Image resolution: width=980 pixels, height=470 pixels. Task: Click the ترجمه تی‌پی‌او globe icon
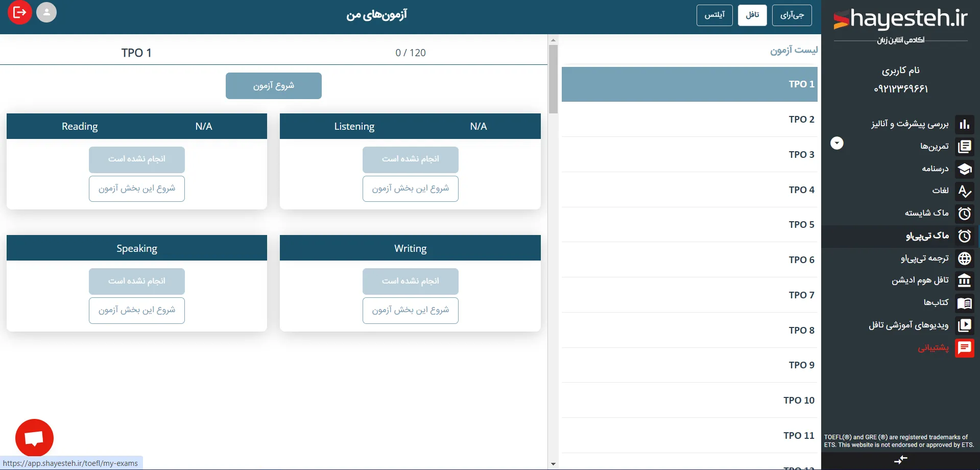click(x=964, y=258)
